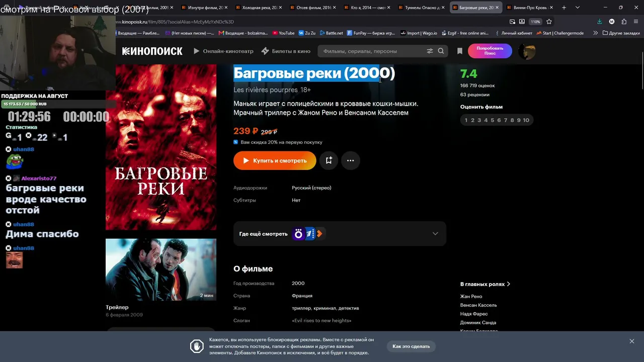Click the 110% zoom level indicator
Screen dimensions: 644x362
click(535, 22)
